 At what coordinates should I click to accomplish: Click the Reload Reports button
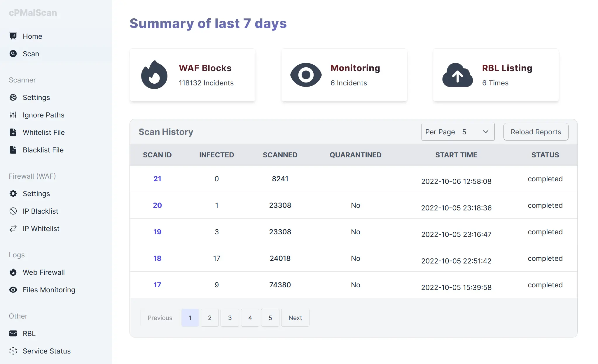[536, 132]
